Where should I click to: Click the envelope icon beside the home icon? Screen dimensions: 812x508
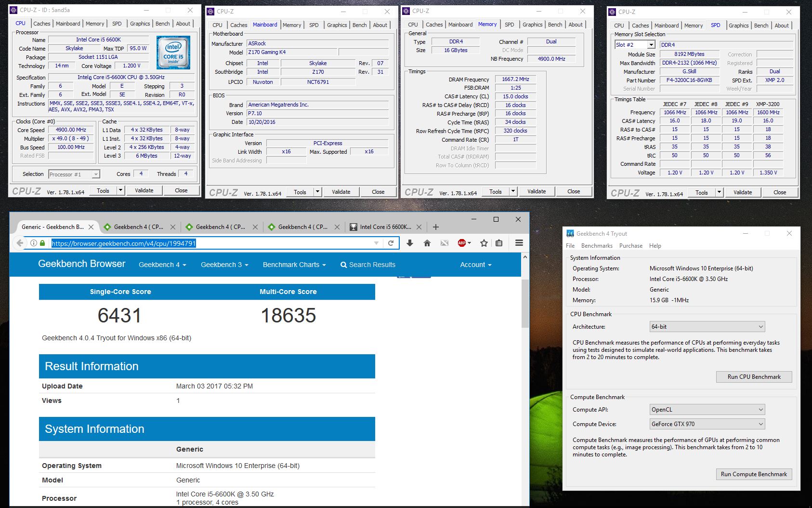pos(445,243)
